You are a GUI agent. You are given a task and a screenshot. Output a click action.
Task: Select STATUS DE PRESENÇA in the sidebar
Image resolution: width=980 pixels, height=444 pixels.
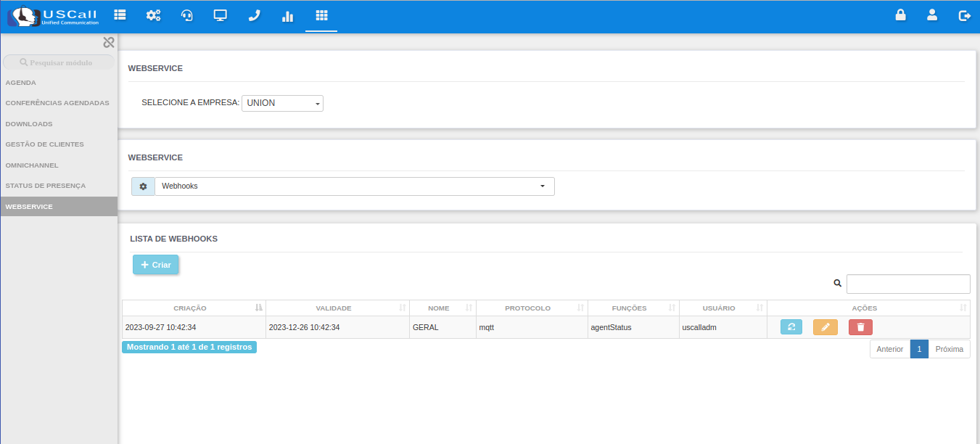click(59, 186)
